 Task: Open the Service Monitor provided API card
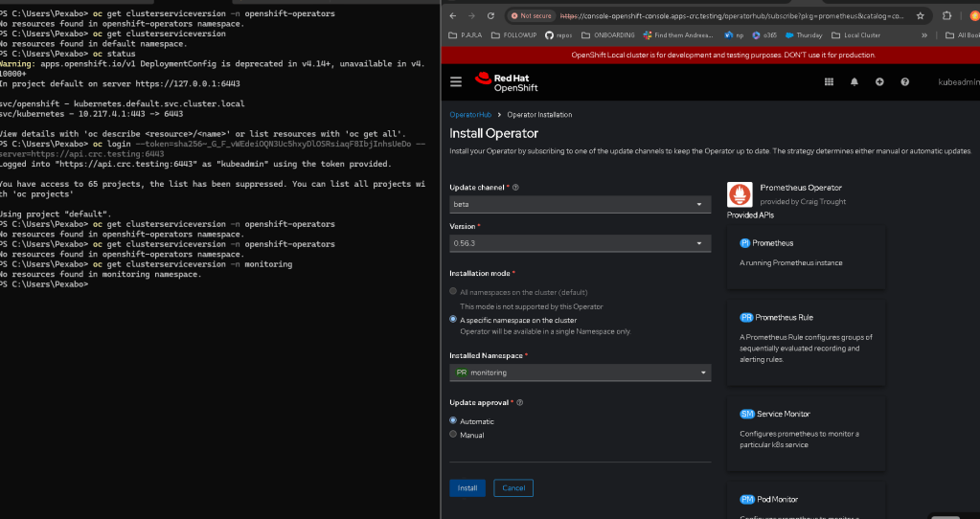(x=807, y=433)
